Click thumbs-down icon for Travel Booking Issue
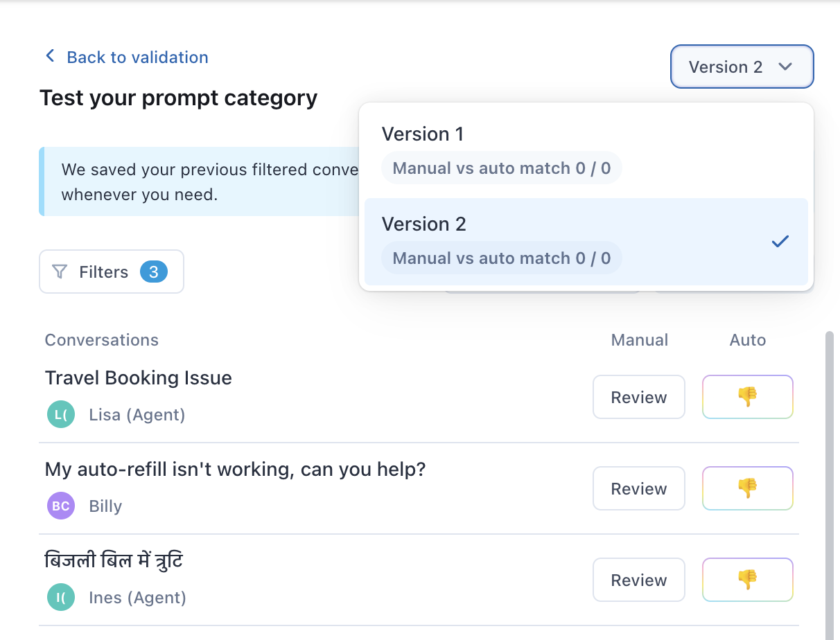This screenshot has width=840, height=640. pyautogui.click(x=747, y=397)
